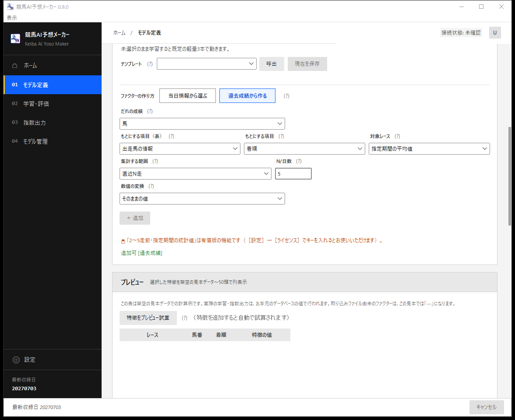Image resolution: width=515 pixels, height=420 pixels.
Task: Click the help (?) next to 数値の変換
Action: 151,186
